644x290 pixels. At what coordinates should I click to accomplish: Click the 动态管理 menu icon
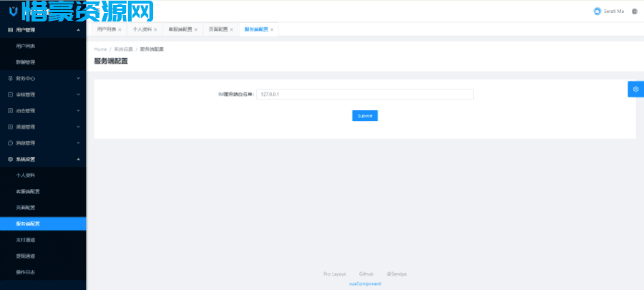click(x=11, y=110)
